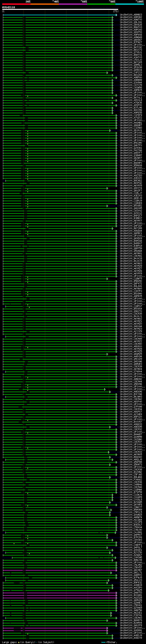Select the UniRef100_B3TLM6 label
Image resolution: width=146 pixels, height=644 pixels.
pos(131,108)
